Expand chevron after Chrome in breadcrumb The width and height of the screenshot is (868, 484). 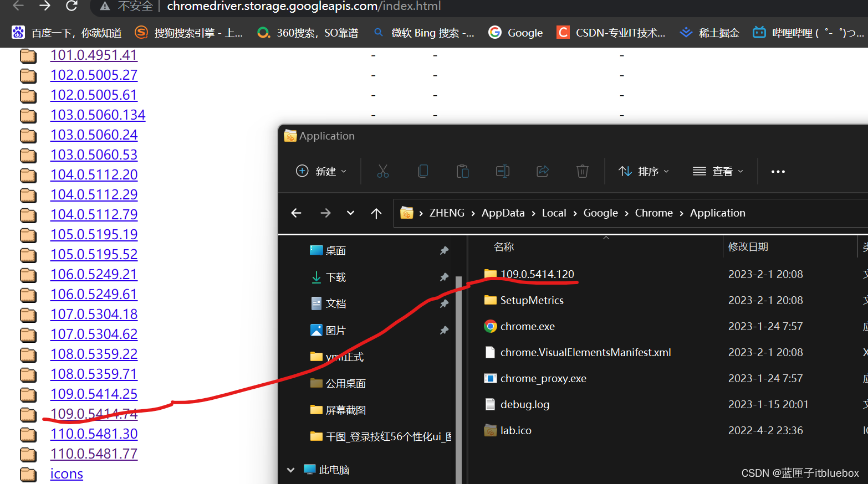(681, 214)
